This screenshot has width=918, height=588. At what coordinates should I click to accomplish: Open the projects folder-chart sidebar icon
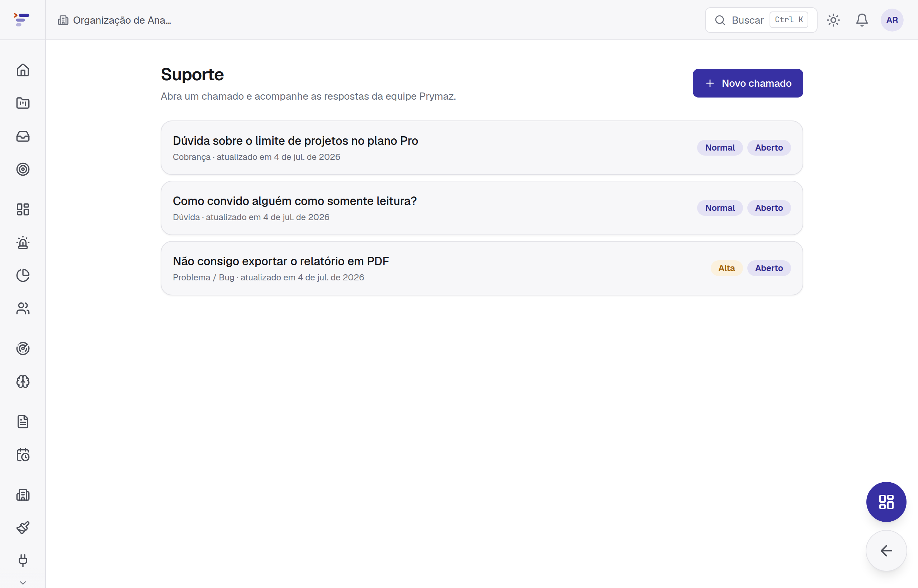pos(23,103)
